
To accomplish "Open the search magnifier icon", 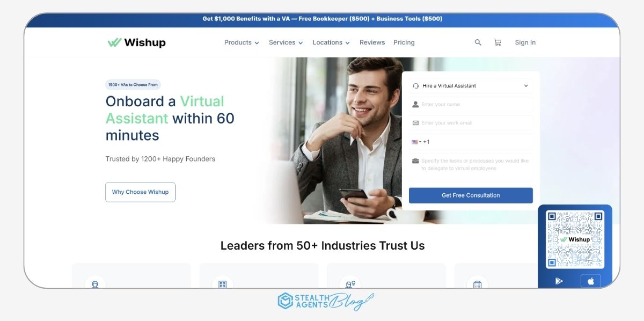I will click(478, 42).
